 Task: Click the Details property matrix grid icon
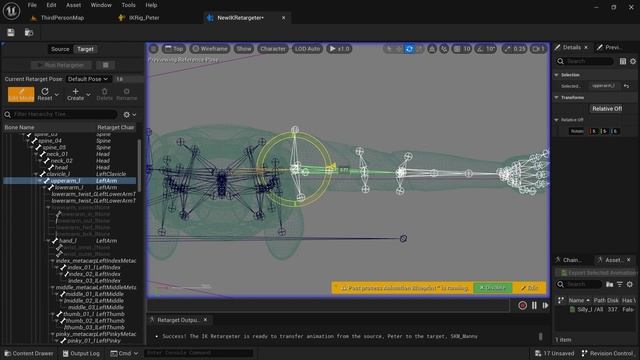click(x=623, y=61)
